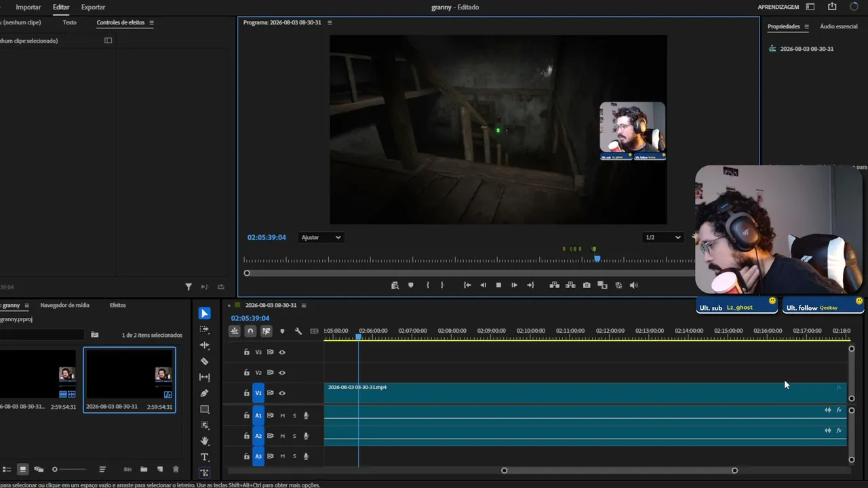
Task: Open the Efeitos panel tab
Action: (118, 305)
